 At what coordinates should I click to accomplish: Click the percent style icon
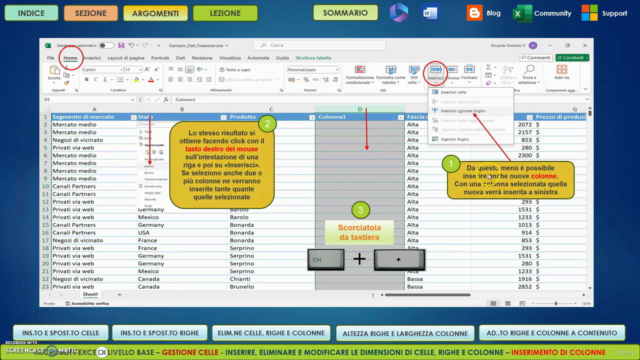point(306,80)
